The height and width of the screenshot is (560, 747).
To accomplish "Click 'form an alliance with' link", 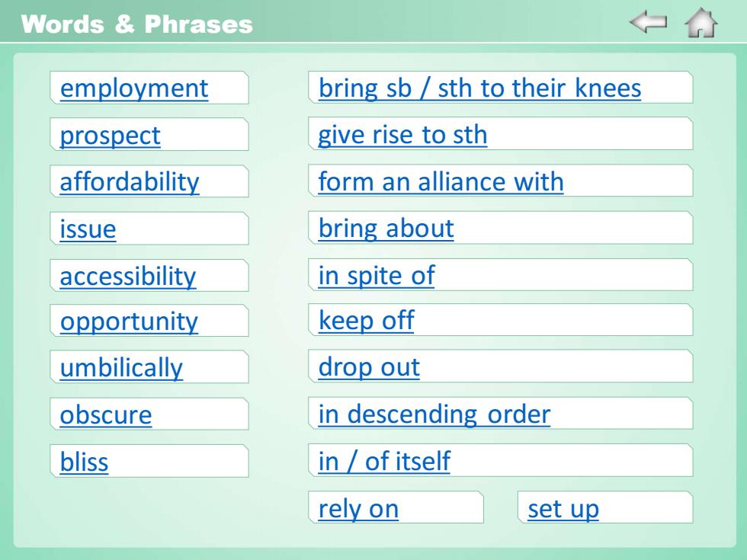I will pos(441,181).
